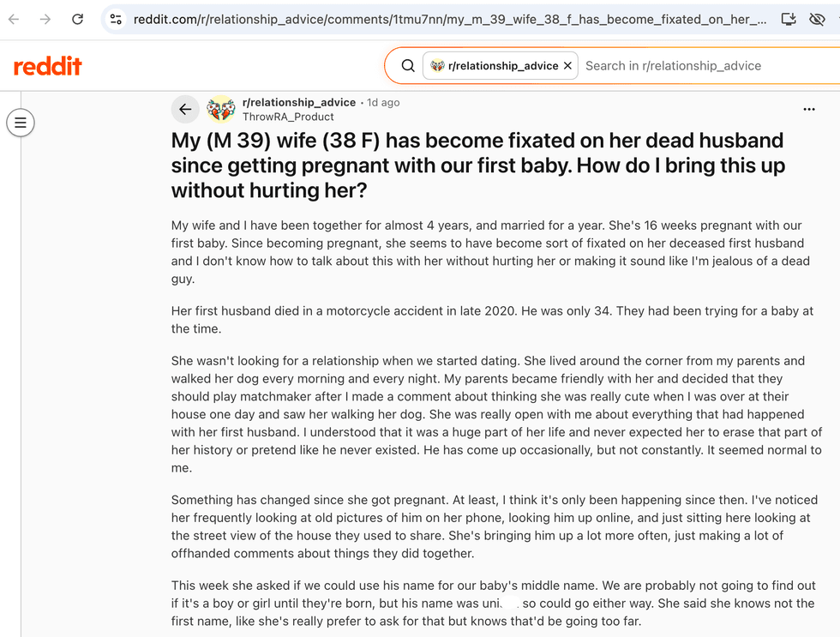Open the r/relationship_advice subreddit link
This screenshot has width=840, height=637.
coord(299,102)
